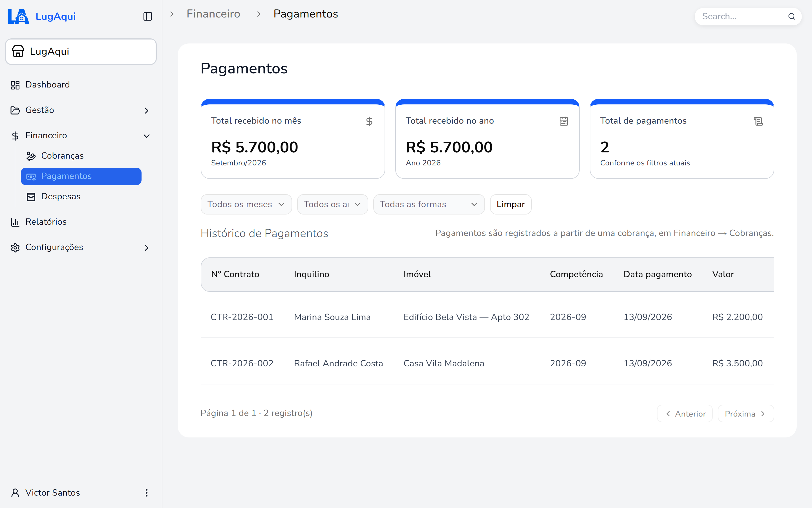Go to Cobranças in the sidebar

[x=81, y=156]
